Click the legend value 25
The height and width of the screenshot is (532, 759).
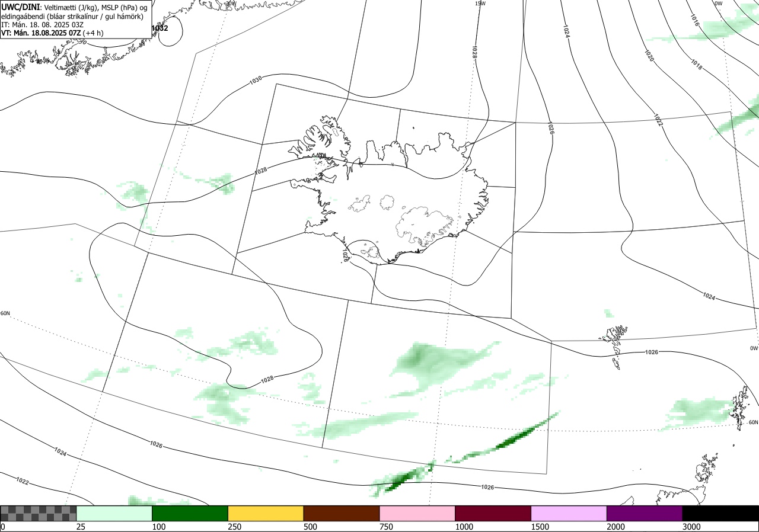(81, 527)
